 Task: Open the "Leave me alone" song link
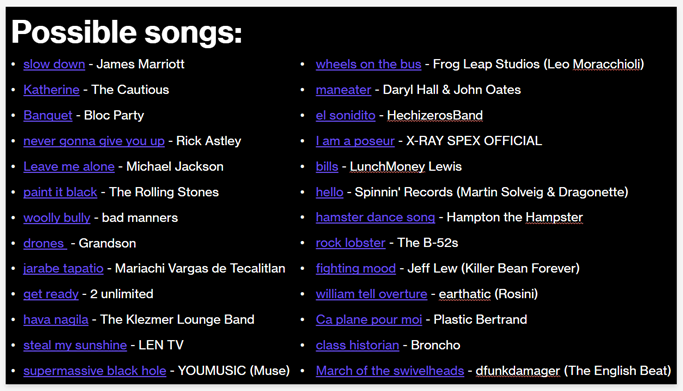[69, 167]
